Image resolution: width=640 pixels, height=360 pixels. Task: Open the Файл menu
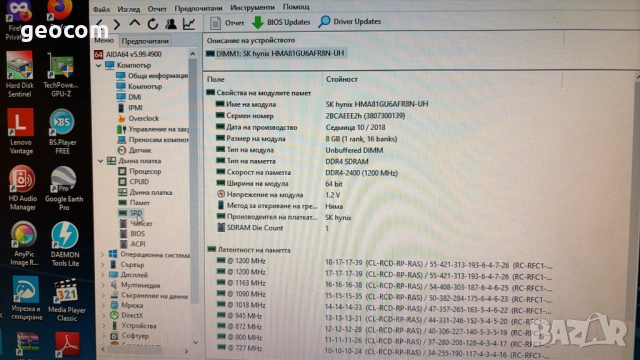click(101, 9)
